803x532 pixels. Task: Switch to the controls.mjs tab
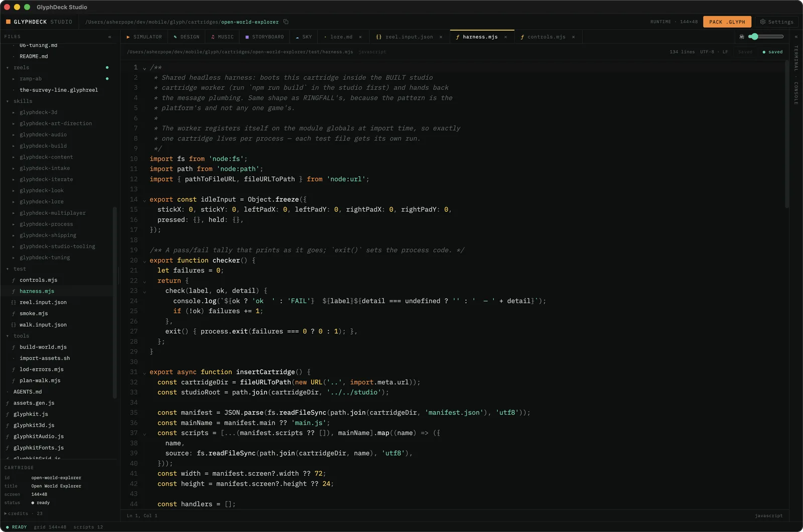pos(548,37)
